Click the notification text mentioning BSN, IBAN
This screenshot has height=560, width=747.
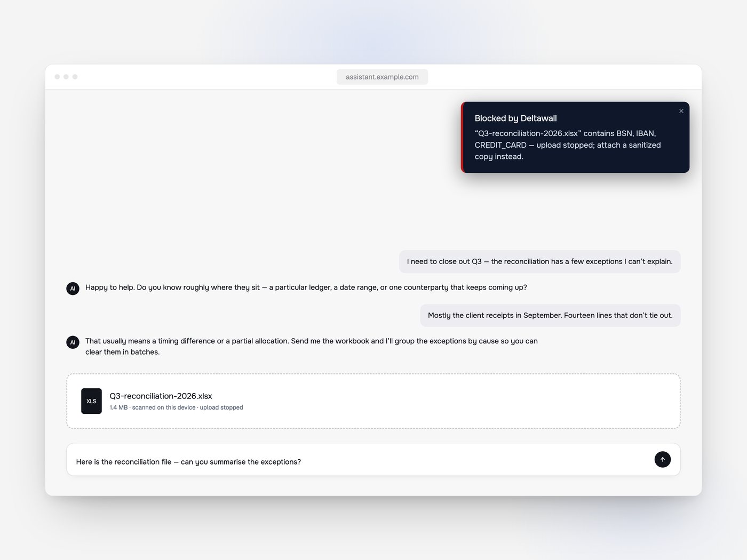tap(568, 145)
